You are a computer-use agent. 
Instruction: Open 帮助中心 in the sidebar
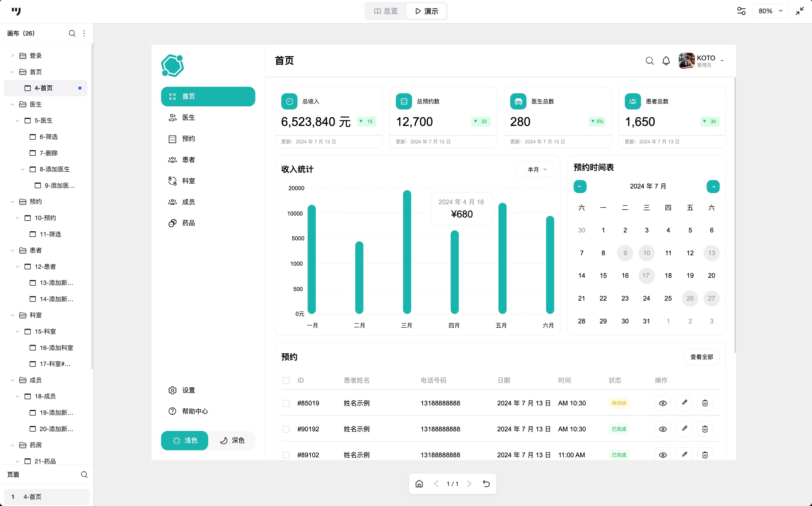[195, 411]
